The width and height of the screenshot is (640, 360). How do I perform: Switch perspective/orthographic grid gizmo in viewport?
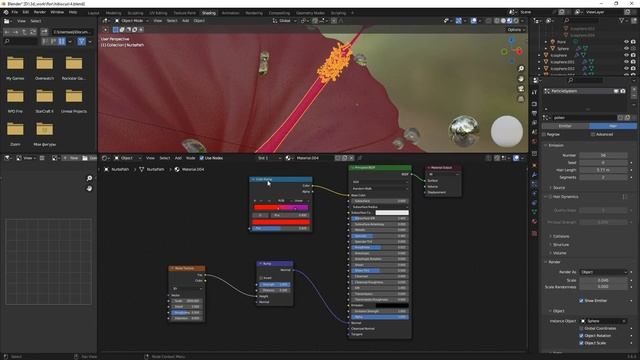pos(521,99)
